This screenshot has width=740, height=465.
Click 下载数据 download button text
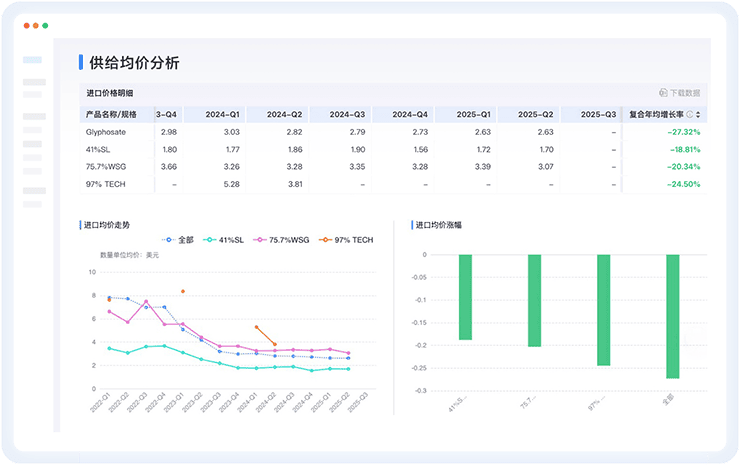(685, 93)
